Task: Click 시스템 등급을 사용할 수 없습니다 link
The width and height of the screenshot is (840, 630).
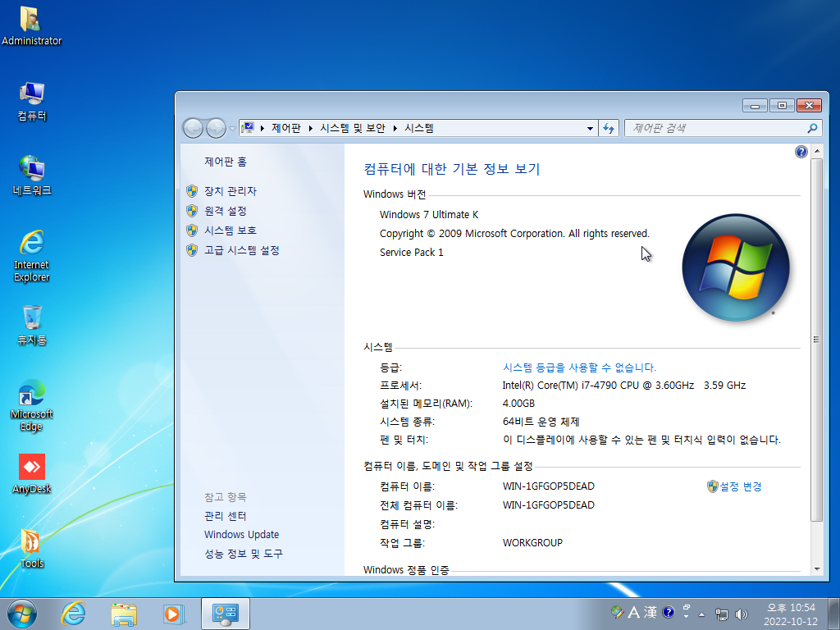Action: 579,367
